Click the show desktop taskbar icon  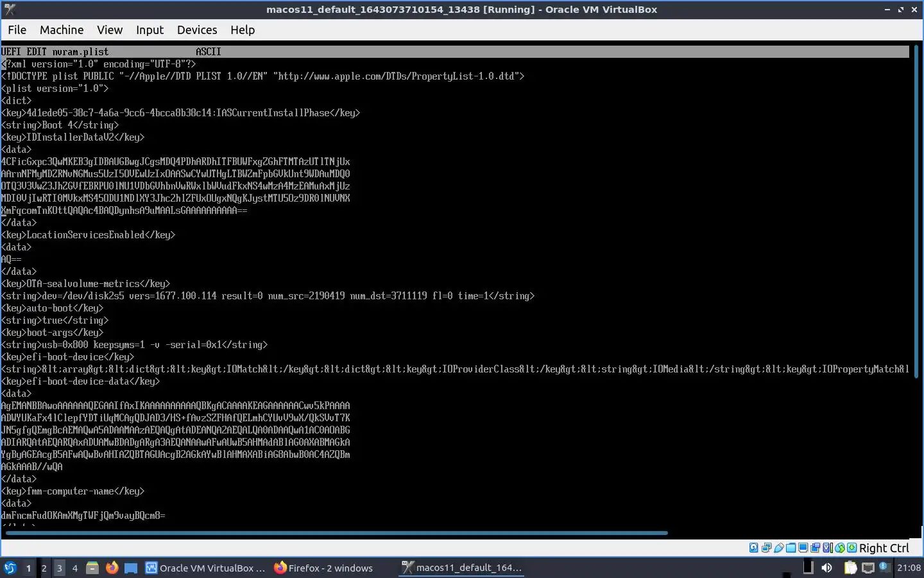coord(131,568)
